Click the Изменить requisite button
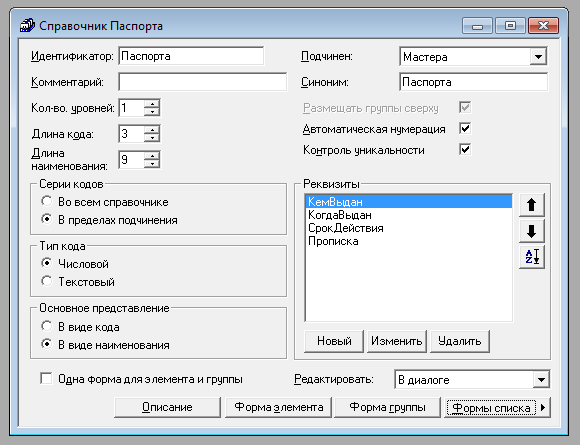 tap(397, 341)
